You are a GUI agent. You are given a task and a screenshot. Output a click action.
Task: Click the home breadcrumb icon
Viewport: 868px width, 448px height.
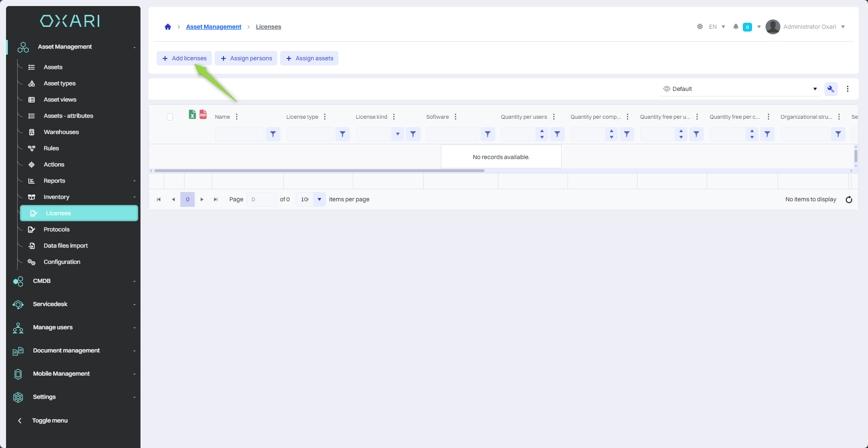168,27
